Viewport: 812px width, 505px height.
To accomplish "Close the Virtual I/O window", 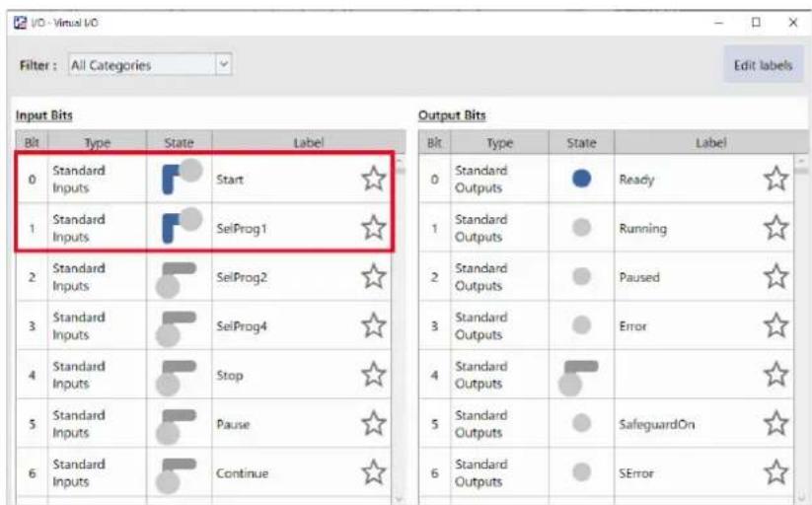I will pos(793,23).
